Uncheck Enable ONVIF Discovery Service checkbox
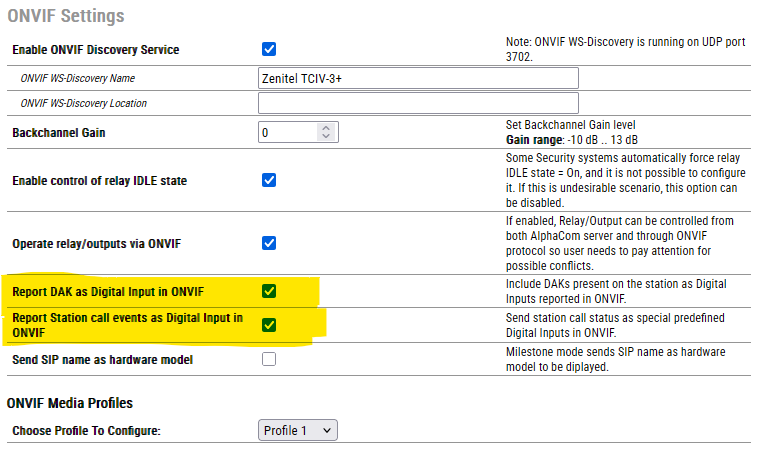This screenshot has height=452, width=767. coord(268,49)
